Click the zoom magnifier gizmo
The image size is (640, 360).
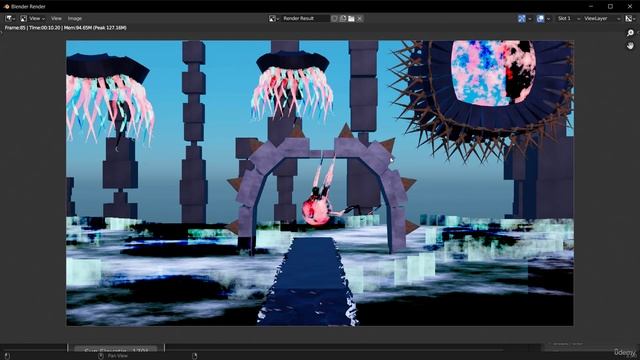[x=631, y=33]
